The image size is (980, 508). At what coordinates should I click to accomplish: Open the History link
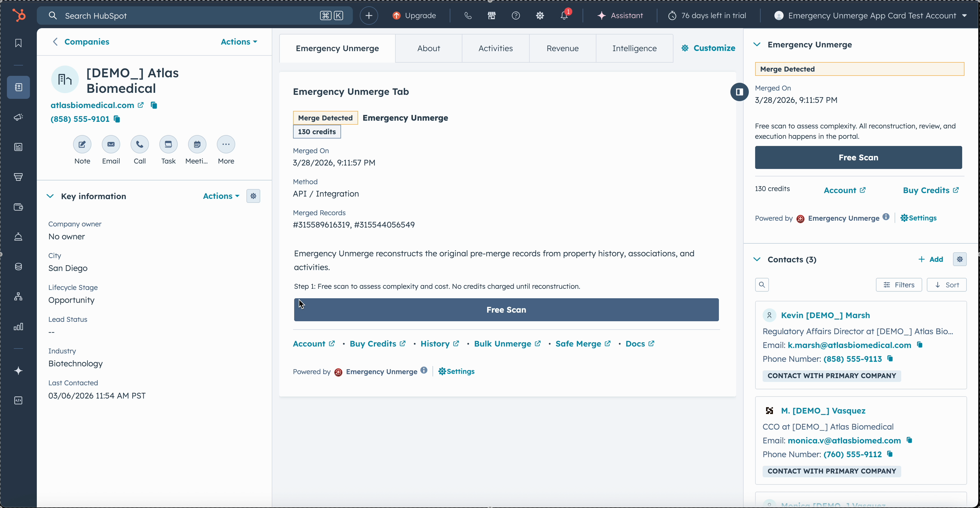[x=440, y=344]
